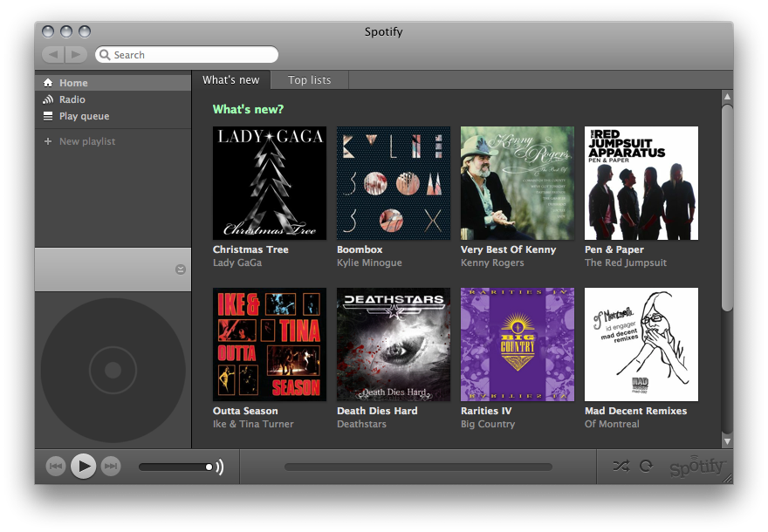This screenshot has width=768, height=532.
Task: Open artist The Red Jumpsuit
Action: [x=626, y=263]
